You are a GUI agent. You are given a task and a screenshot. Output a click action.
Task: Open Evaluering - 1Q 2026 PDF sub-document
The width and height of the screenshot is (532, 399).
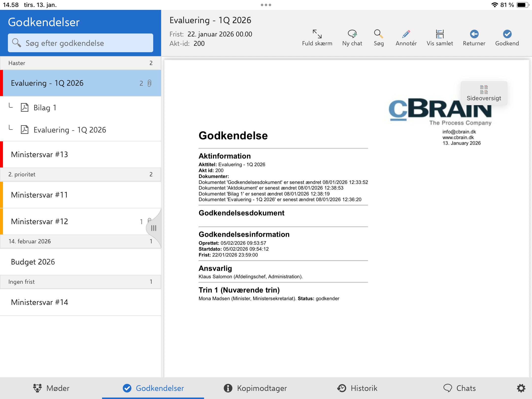[81, 130]
